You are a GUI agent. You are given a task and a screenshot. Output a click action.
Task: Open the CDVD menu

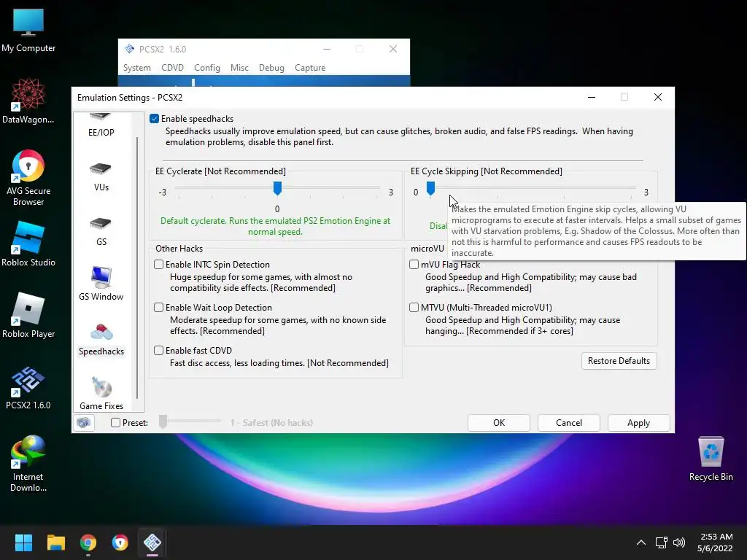172,68
